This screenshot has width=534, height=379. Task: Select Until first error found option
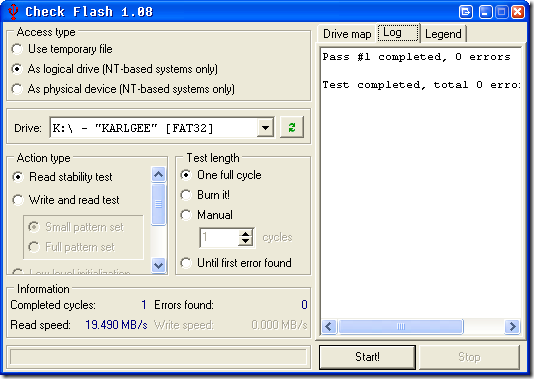pyautogui.click(x=236, y=263)
